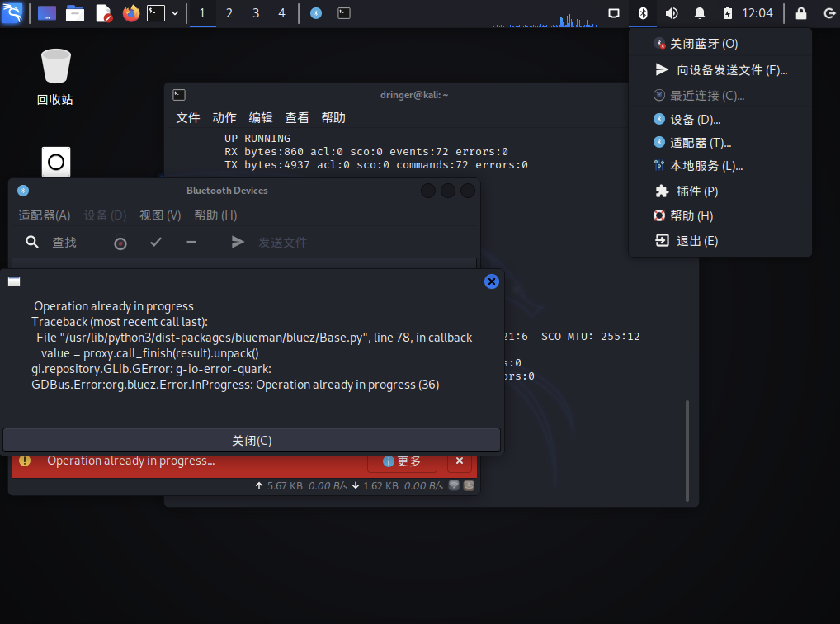This screenshot has height=624, width=840.
Task: Expand the terminal launcher dropdown arrow
Action: [x=175, y=14]
